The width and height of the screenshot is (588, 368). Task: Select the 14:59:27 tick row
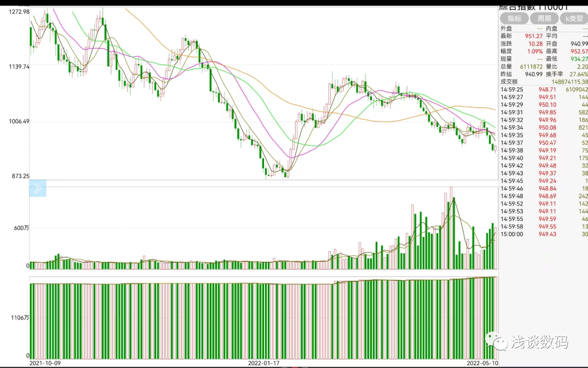point(544,97)
